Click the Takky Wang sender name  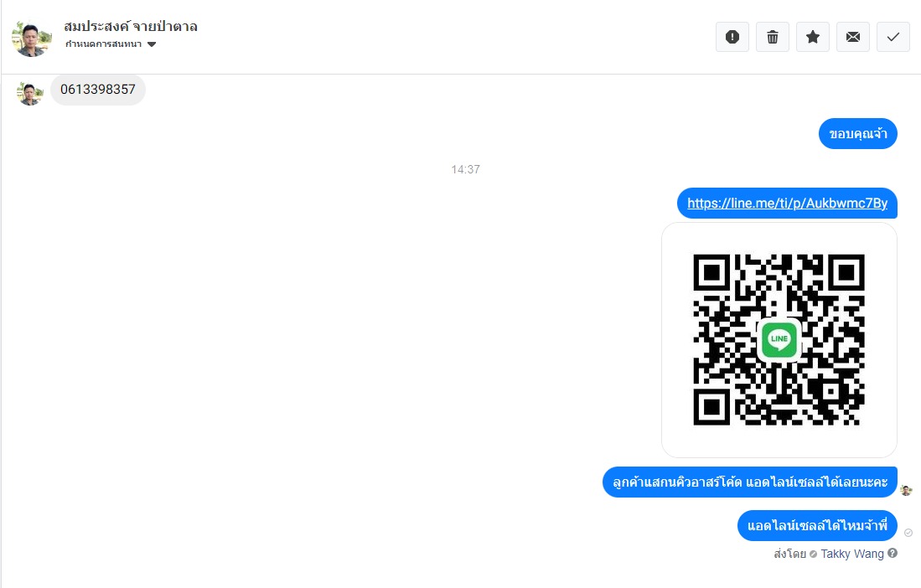click(851, 554)
